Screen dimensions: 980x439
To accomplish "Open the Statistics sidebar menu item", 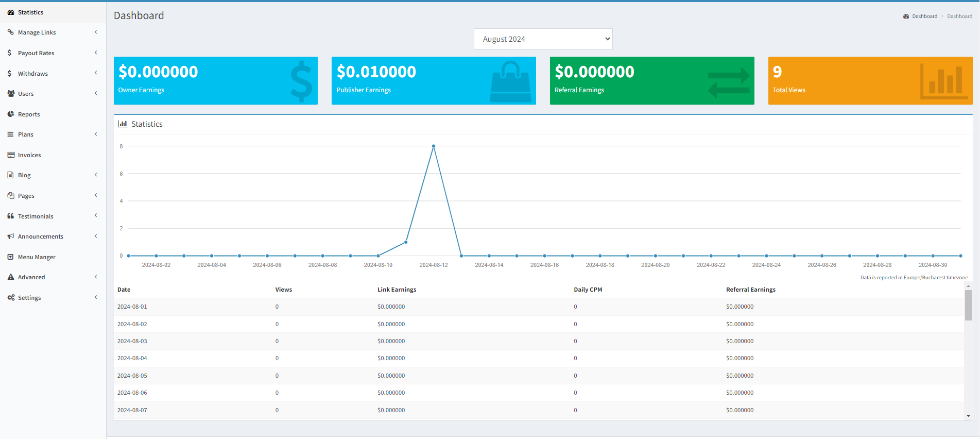I will (53, 12).
